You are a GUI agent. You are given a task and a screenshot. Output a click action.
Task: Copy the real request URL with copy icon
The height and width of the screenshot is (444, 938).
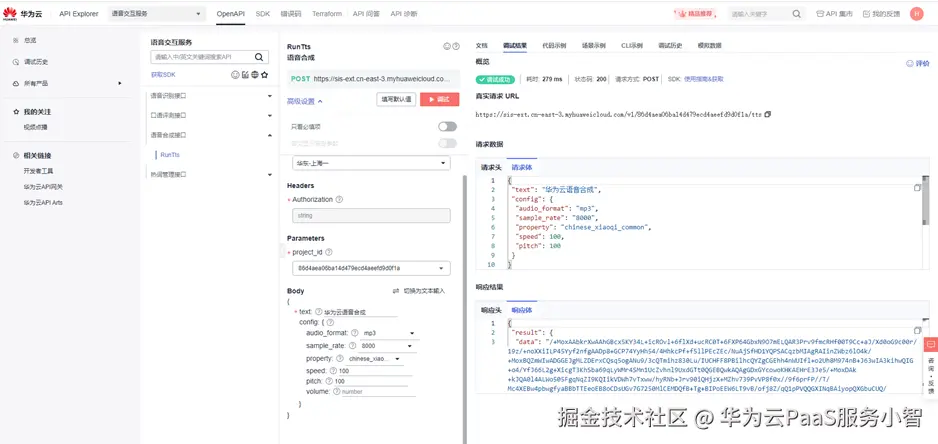click(768, 114)
